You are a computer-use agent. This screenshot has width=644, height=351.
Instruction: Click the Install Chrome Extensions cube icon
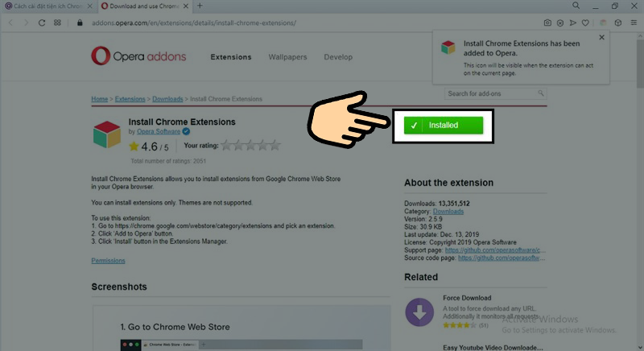click(x=107, y=134)
